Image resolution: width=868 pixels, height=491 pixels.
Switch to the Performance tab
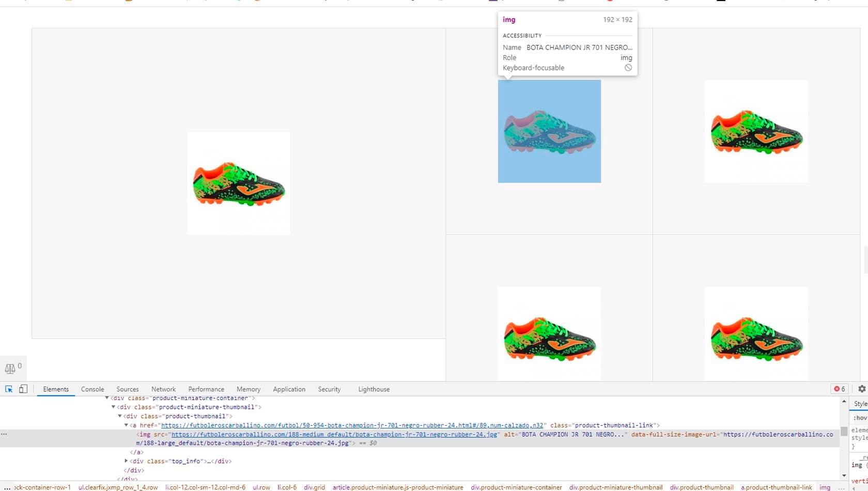pos(206,389)
